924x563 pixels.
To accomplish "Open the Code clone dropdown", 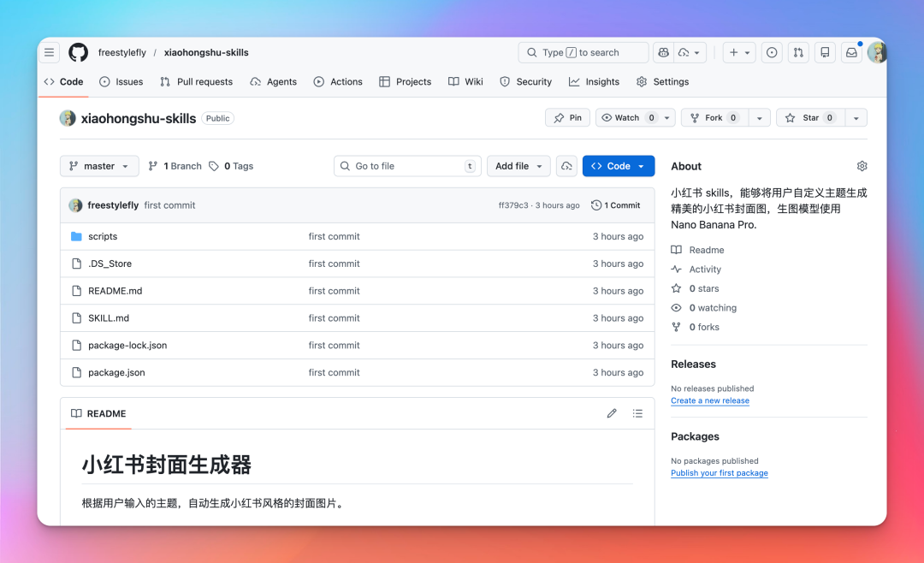I will point(618,165).
